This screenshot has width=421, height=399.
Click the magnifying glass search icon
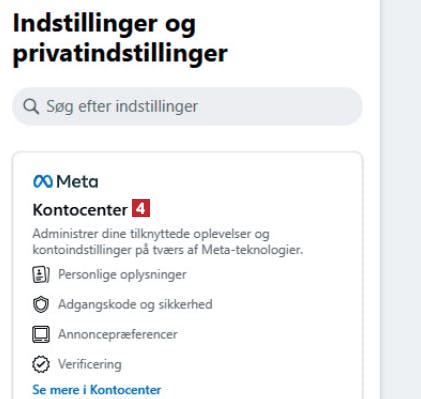(31, 106)
